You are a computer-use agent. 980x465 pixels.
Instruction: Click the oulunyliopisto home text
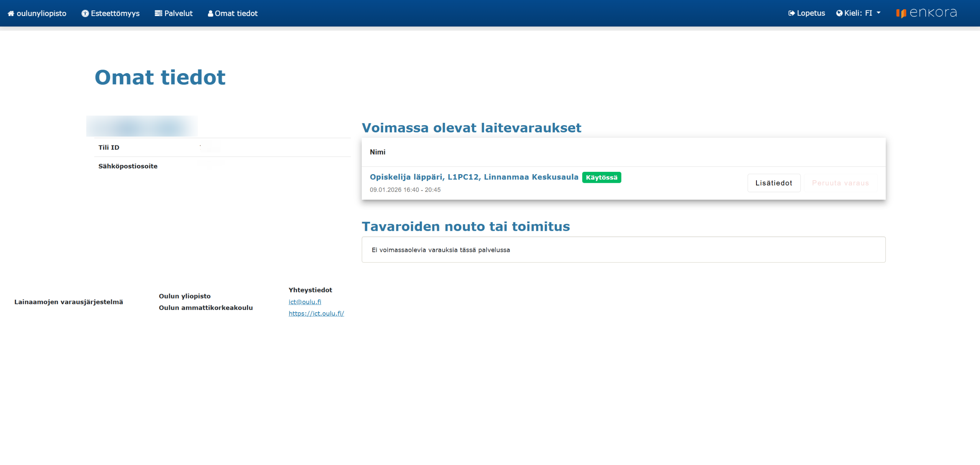coord(41,13)
